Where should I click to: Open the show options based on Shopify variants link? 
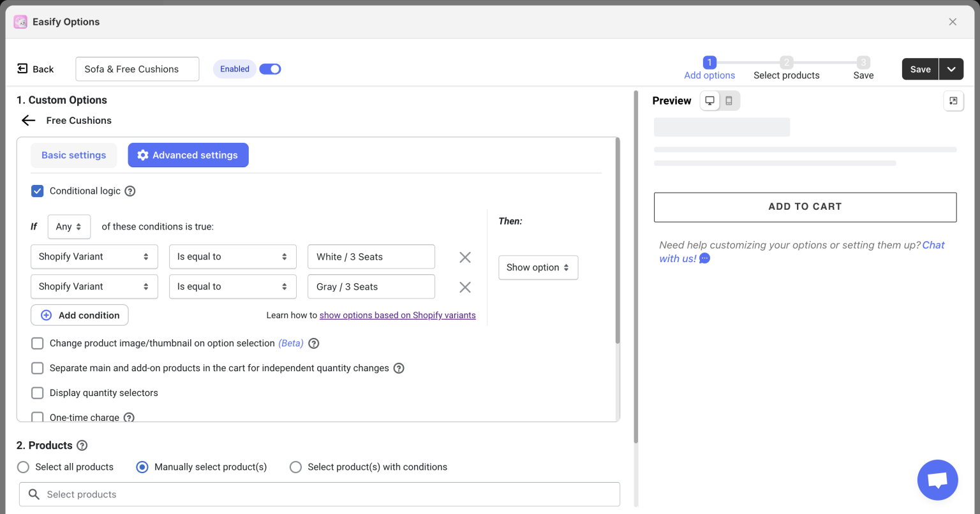(x=397, y=315)
